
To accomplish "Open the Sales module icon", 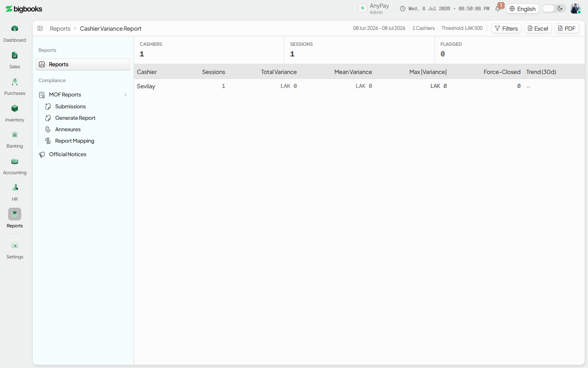I will 15,55.
